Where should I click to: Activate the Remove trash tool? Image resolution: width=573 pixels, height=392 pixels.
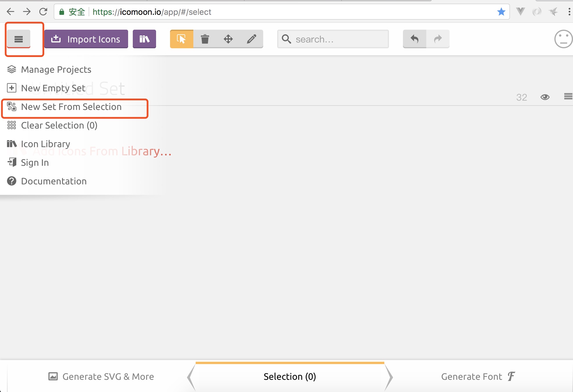205,39
